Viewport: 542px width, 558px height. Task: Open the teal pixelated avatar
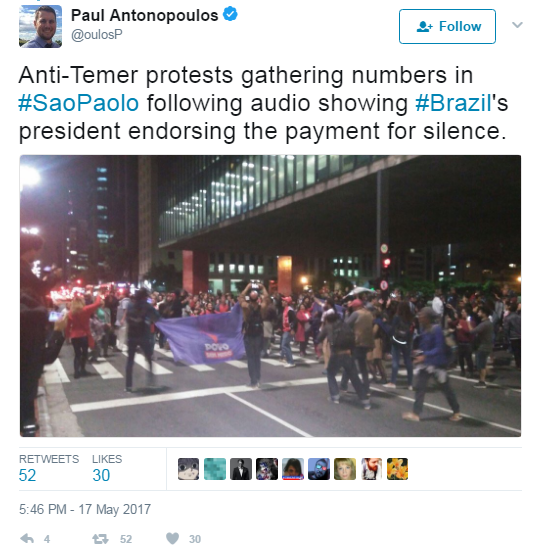pyautogui.click(x=215, y=469)
